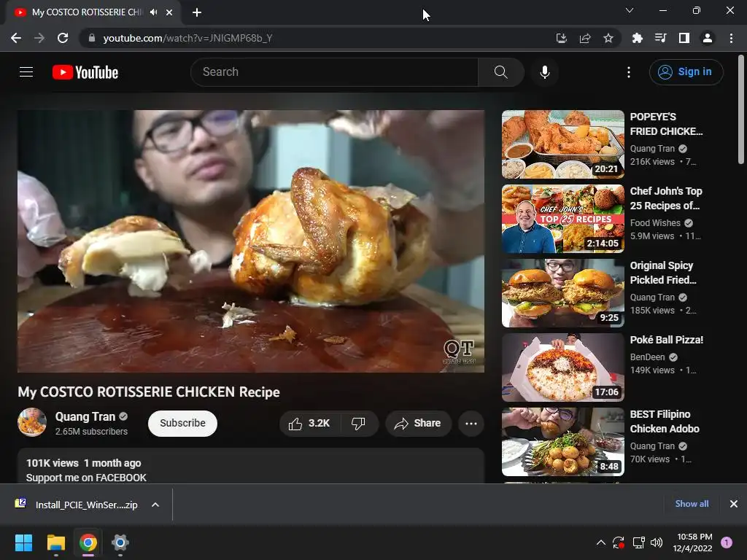Expand hidden system tray icons

(601, 542)
